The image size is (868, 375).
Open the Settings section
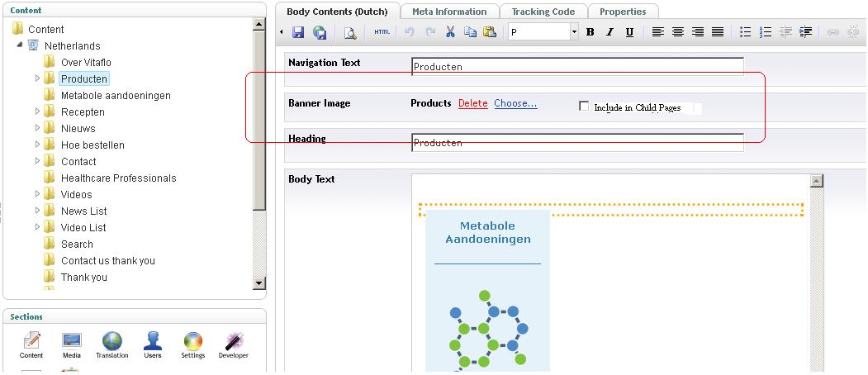tap(192, 344)
